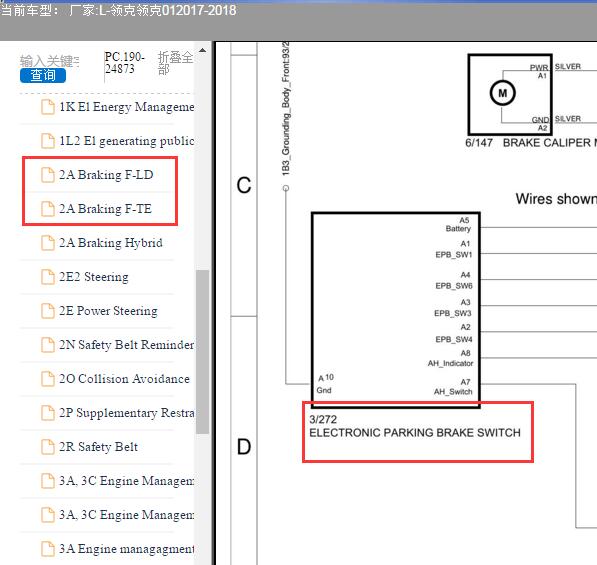This screenshot has width=597, height=565.
Task: Click file icon beside 2E Power Steering
Action: click(48, 311)
